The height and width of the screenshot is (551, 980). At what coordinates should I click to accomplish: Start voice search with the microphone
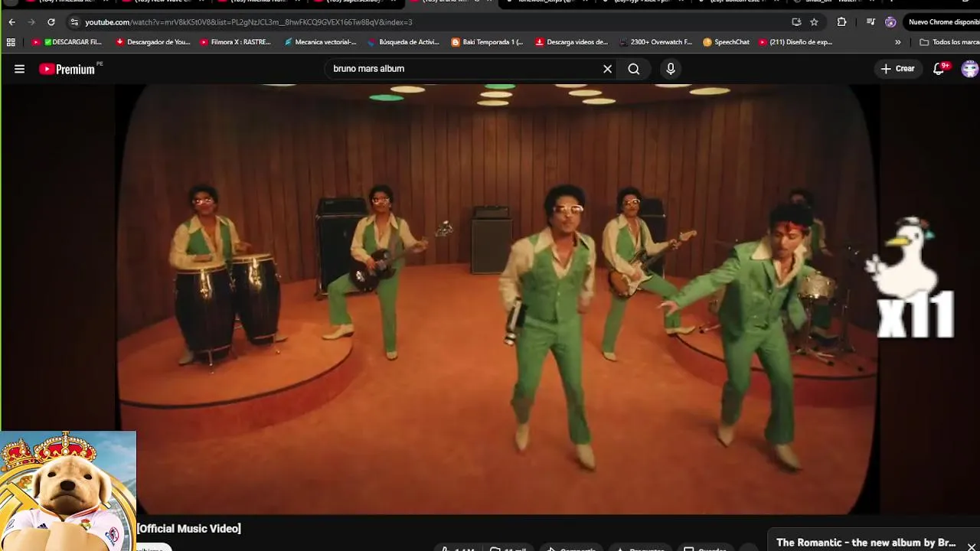(671, 69)
